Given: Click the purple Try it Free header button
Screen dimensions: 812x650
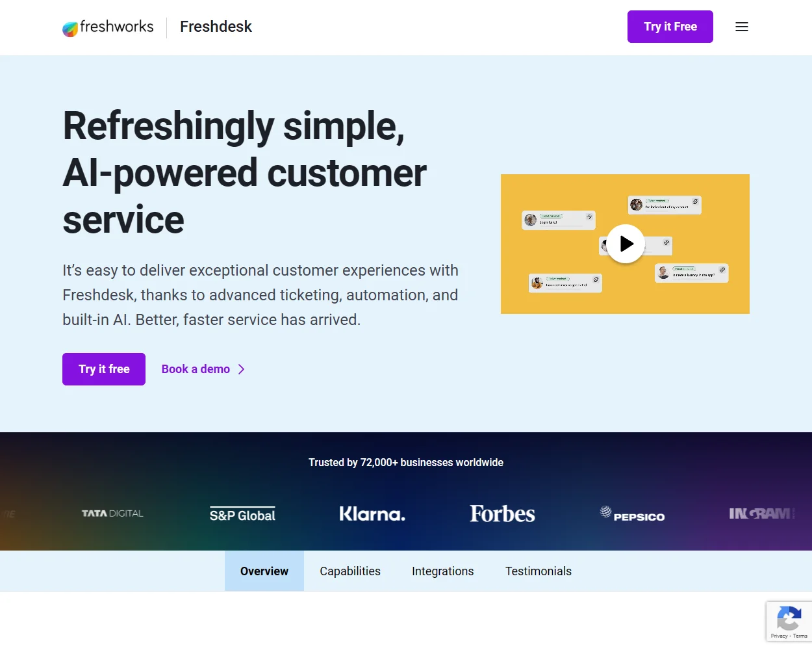Looking at the screenshot, I should (x=670, y=27).
